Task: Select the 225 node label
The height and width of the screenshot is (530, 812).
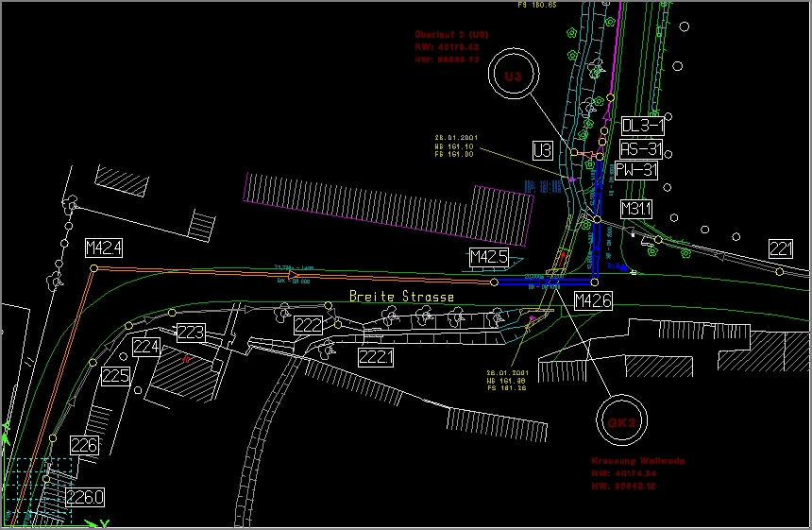Action: coord(115,376)
